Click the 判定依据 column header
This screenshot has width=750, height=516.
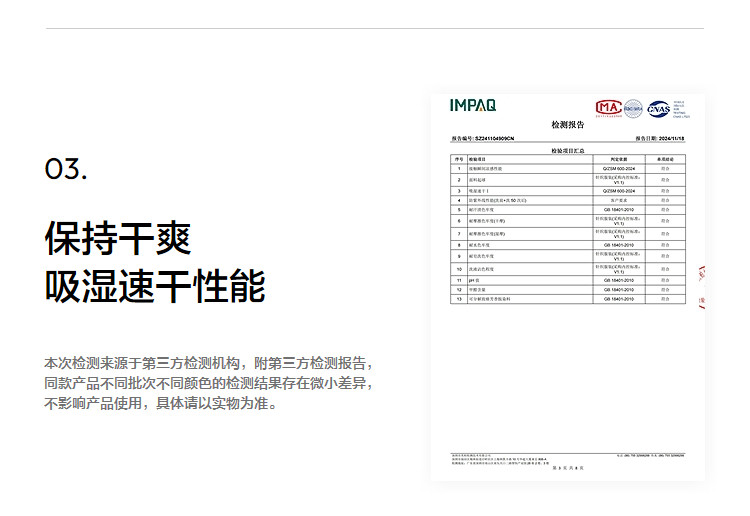pyautogui.click(x=618, y=159)
